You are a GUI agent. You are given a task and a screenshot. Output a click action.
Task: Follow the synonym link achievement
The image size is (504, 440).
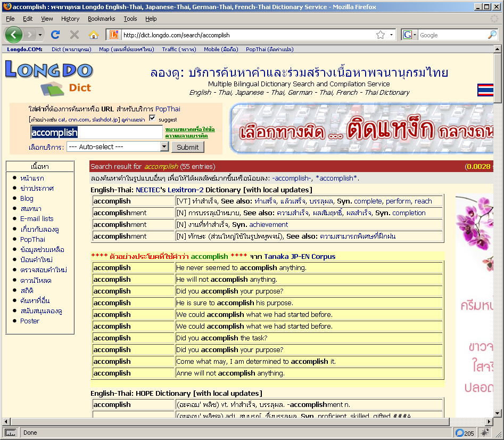[x=268, y=224]
